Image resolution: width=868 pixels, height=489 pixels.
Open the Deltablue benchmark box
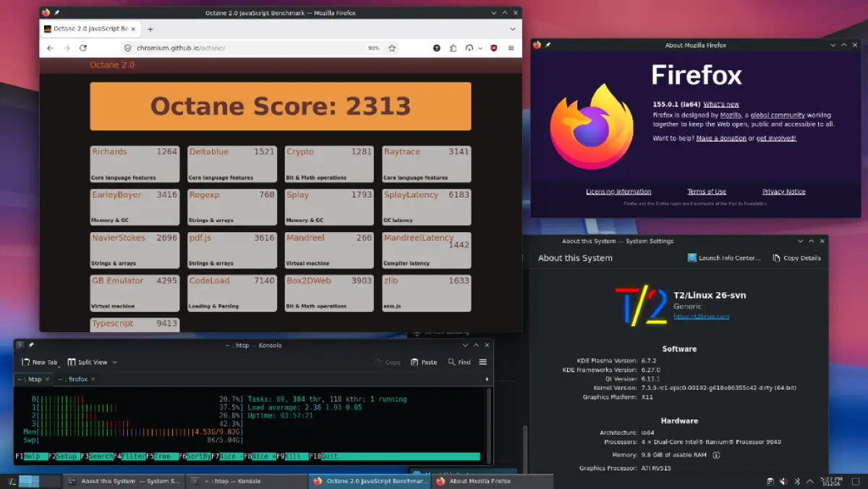pos(232,164)
